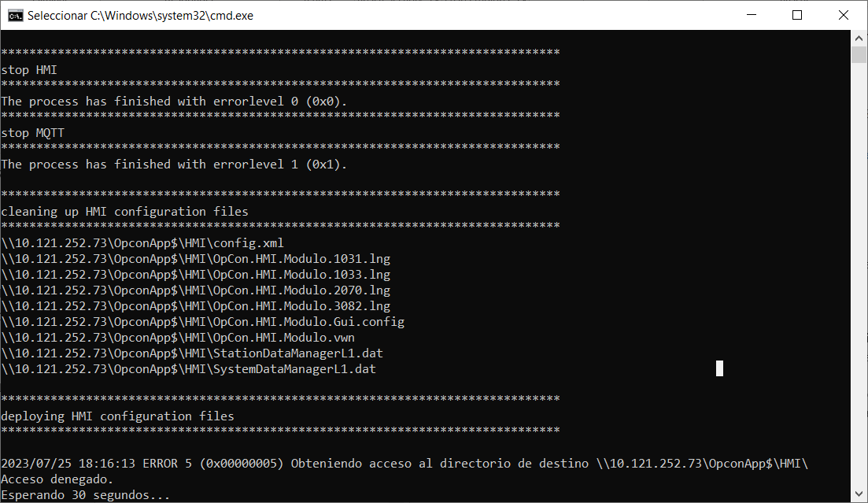Click the "cleaning up HMI configuration files" line
Screen dimensions: 868x503
click(124, 212)
